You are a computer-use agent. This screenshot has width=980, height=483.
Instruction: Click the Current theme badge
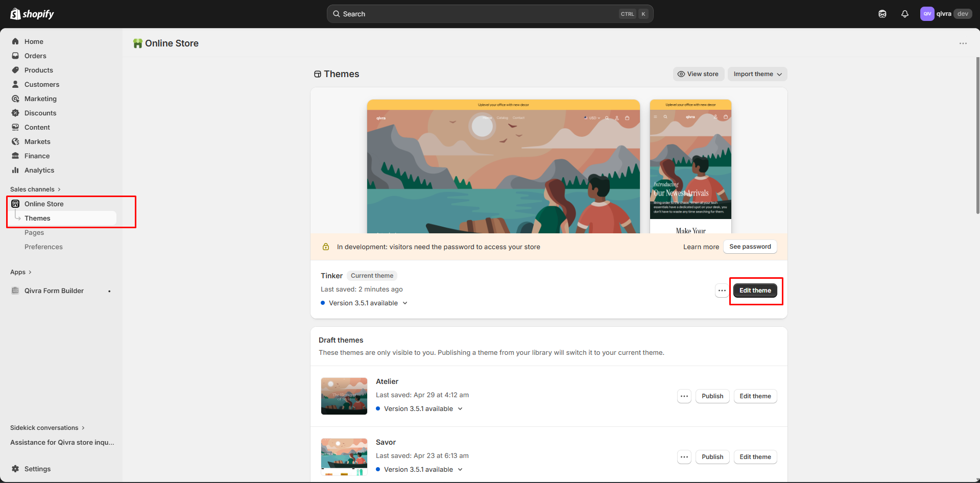tap(372, 276)
